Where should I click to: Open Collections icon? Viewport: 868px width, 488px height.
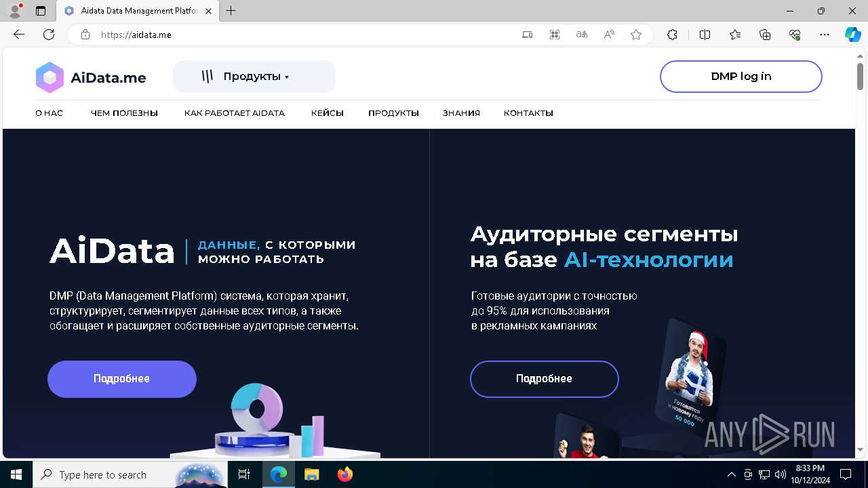coord(765,35)
